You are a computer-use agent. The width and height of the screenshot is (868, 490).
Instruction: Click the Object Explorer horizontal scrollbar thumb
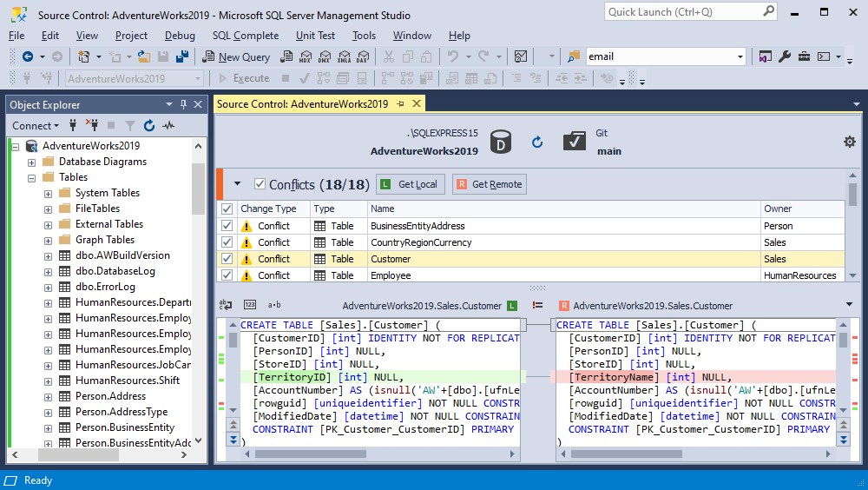click(78, 455)
